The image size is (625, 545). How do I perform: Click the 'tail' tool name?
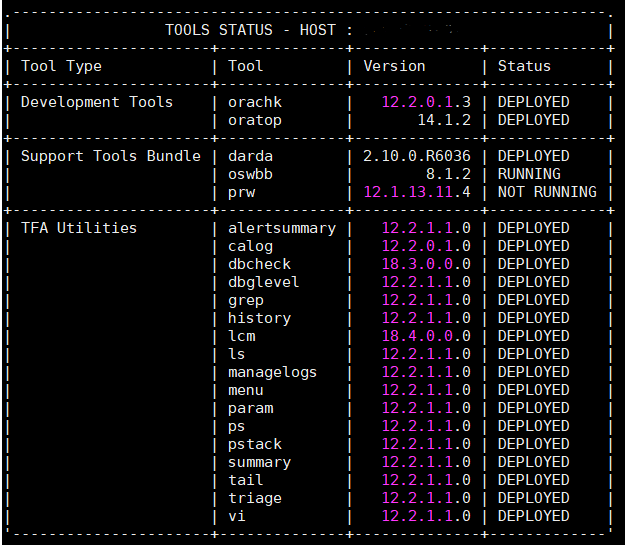coord(246,480)
